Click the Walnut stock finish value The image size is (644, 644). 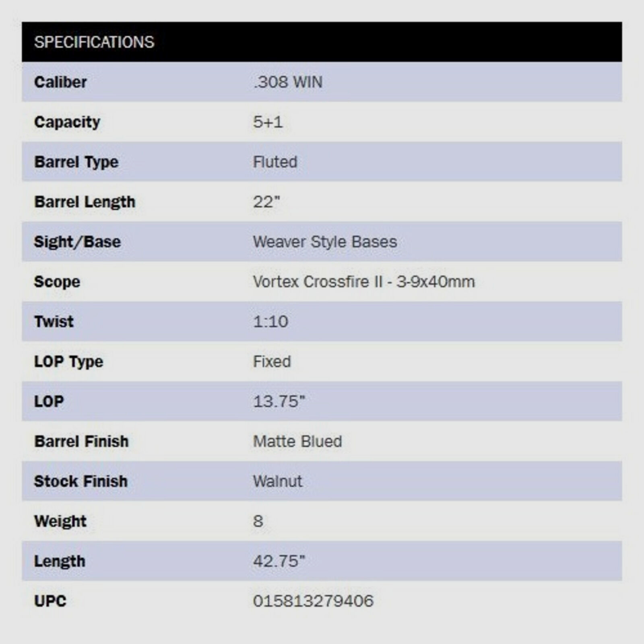click(x=278, y=481)
